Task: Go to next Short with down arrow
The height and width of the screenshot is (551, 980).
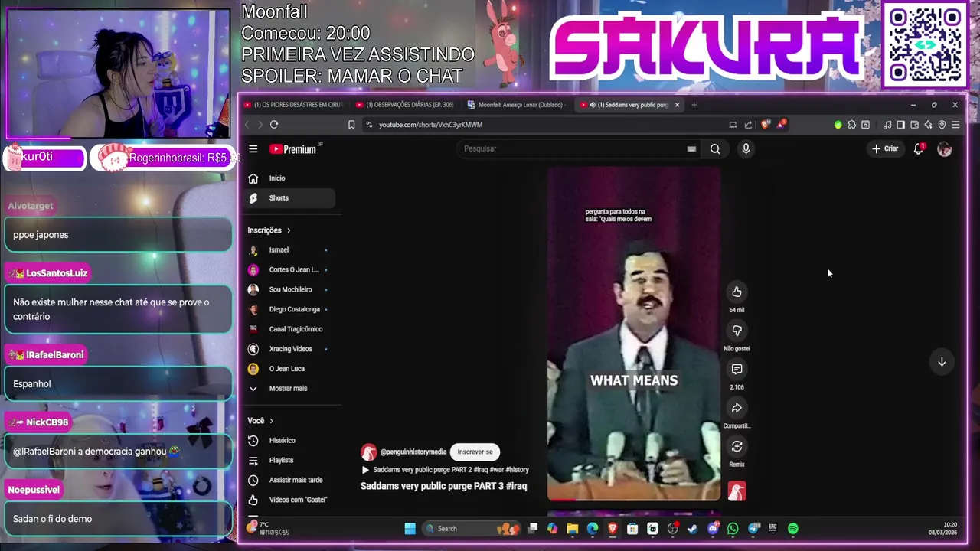Action: (x=942, y=362)
